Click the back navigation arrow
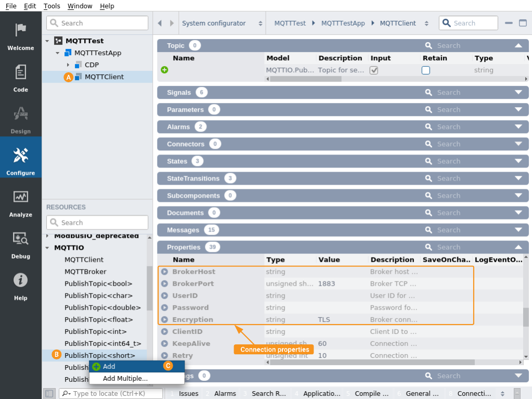 [160, 23]
